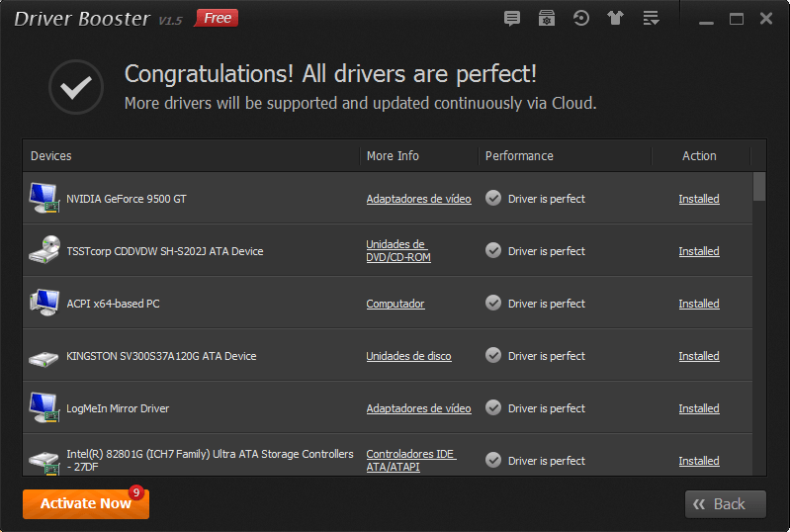
Task: Click the Intel 82801G storage controller icon
Action: coord(44,463)
